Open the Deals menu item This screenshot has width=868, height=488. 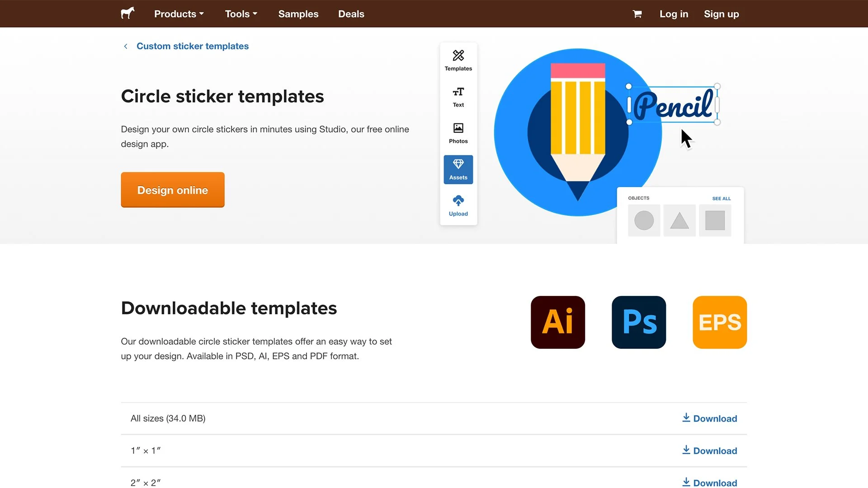(x=351, y=14)
